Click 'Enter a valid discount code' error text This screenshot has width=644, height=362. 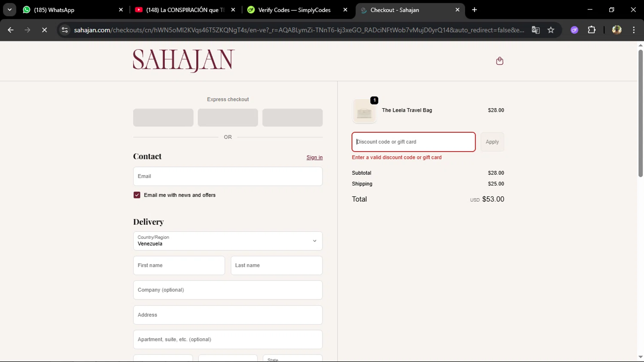pyautogui.click(x=397, y=158)
